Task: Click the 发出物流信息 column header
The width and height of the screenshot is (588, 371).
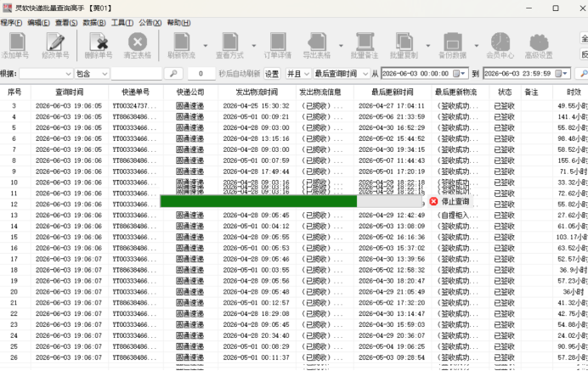Action: pyautogui.click(x=325, y=93)
